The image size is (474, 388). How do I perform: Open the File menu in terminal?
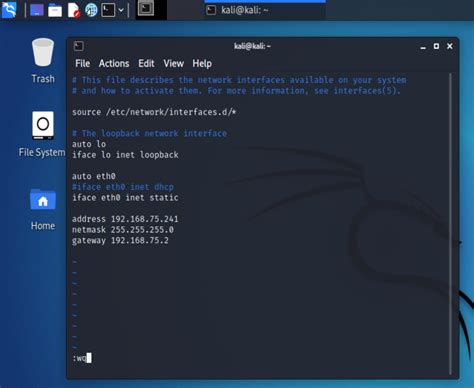coord(83,63)
